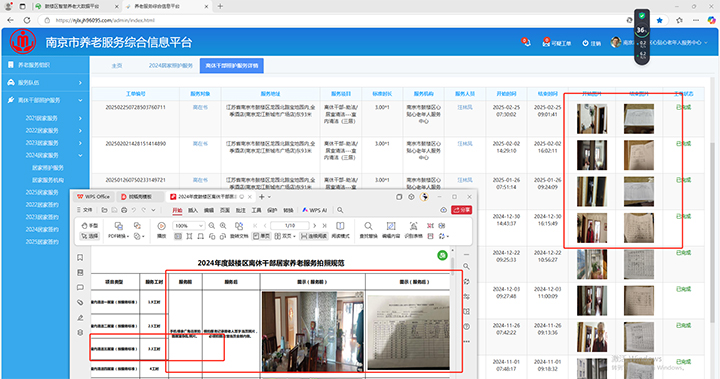The height and width of the screenshot is (379, 720).
Task: Open end photo thumbnail for 2025-02-25 row
Action: tap(639, 119)
